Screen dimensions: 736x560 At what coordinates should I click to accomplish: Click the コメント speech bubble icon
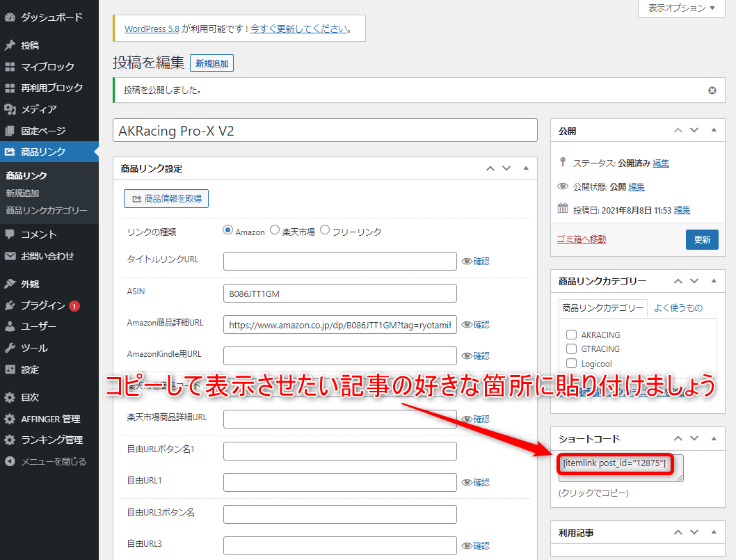pyautogui.click(x=10, y=234)
